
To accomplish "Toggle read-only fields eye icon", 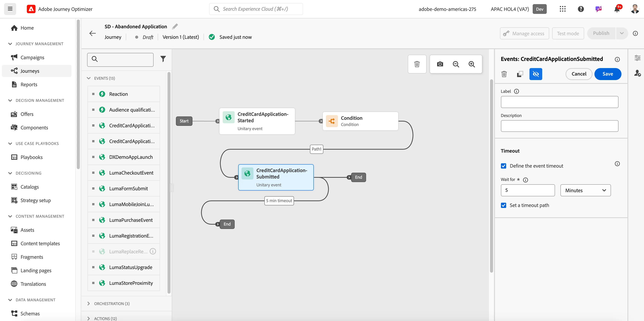I will click(x=535, y=74).
